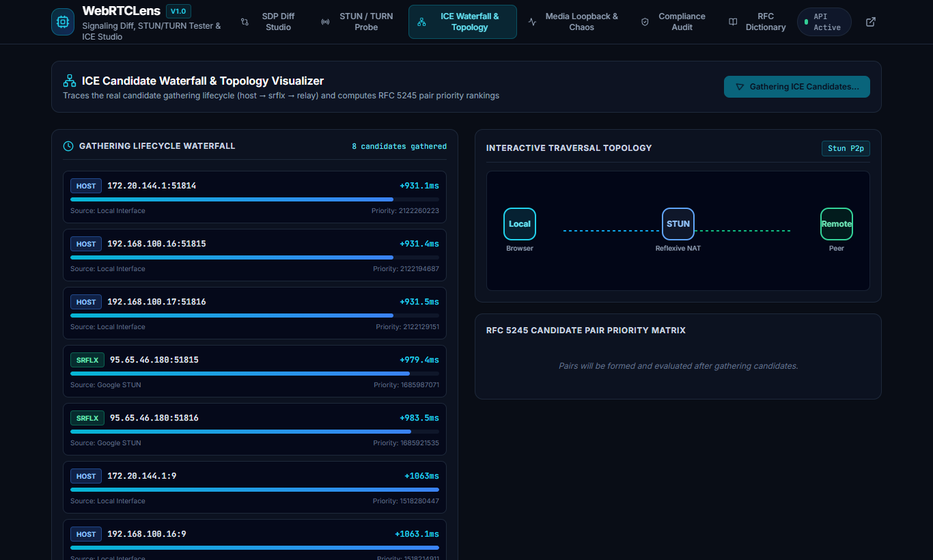This screenshot has width=933, height=560.
Task: Click the WebRTCLens chip logo icon
Action: point(63,22)
